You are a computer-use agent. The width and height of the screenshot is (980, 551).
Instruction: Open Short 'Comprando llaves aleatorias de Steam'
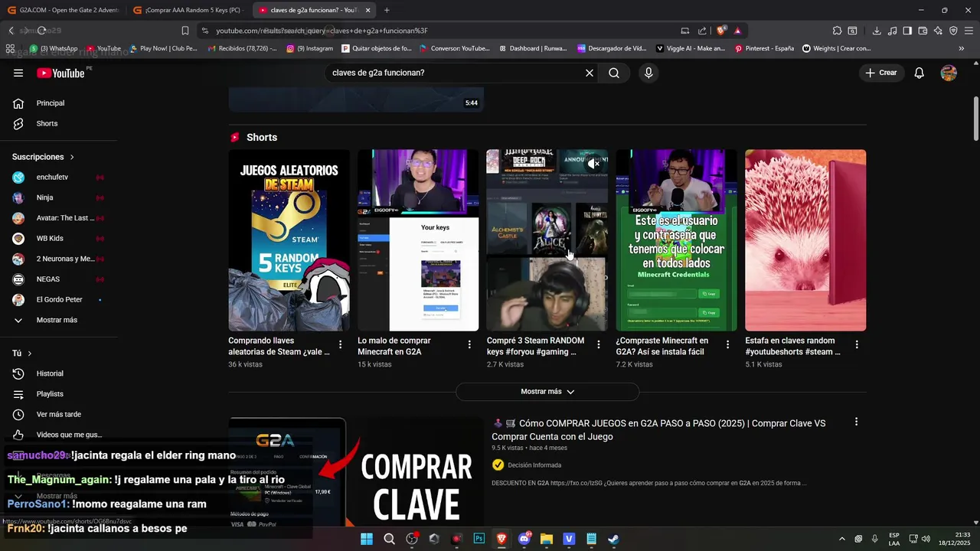[x=289, y=240]
